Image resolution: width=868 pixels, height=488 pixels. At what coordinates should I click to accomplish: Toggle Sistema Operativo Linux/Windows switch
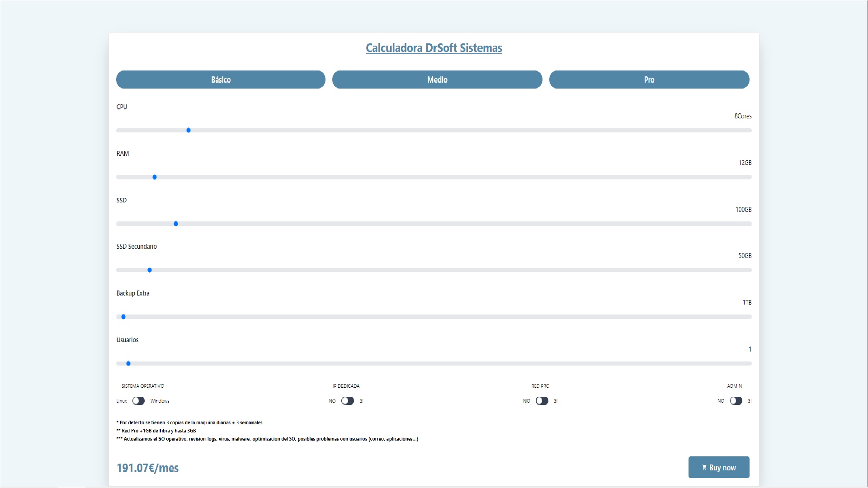pyautogui.click(x=138, y=401)
